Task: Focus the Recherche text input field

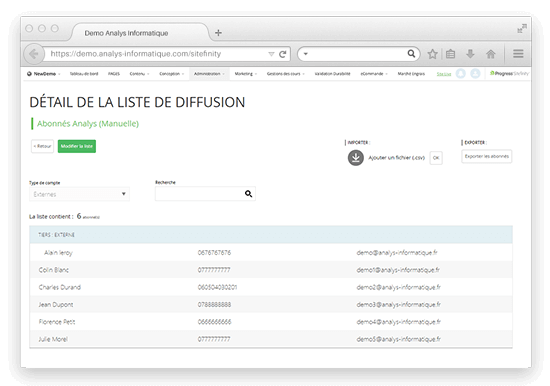Action: [x=200, y=194]
